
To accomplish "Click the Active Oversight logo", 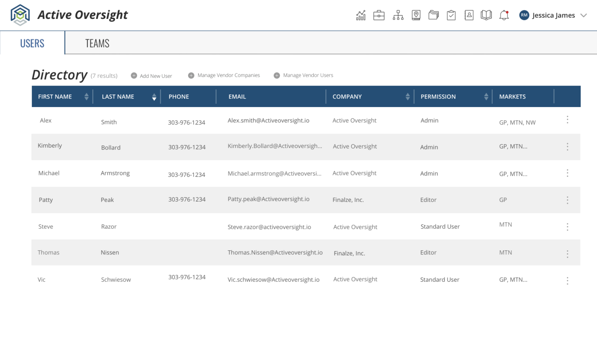I will [x=20, y=15].
